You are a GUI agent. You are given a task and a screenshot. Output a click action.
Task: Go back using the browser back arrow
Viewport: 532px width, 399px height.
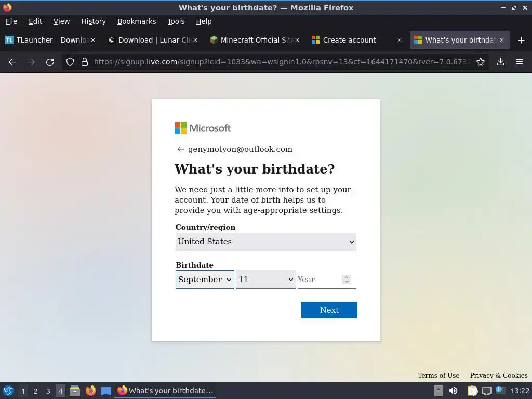click(x=12, y=62)
